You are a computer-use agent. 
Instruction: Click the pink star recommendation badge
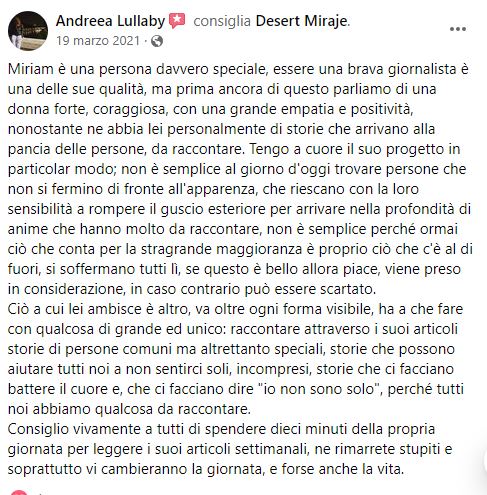tap(177, 21)
